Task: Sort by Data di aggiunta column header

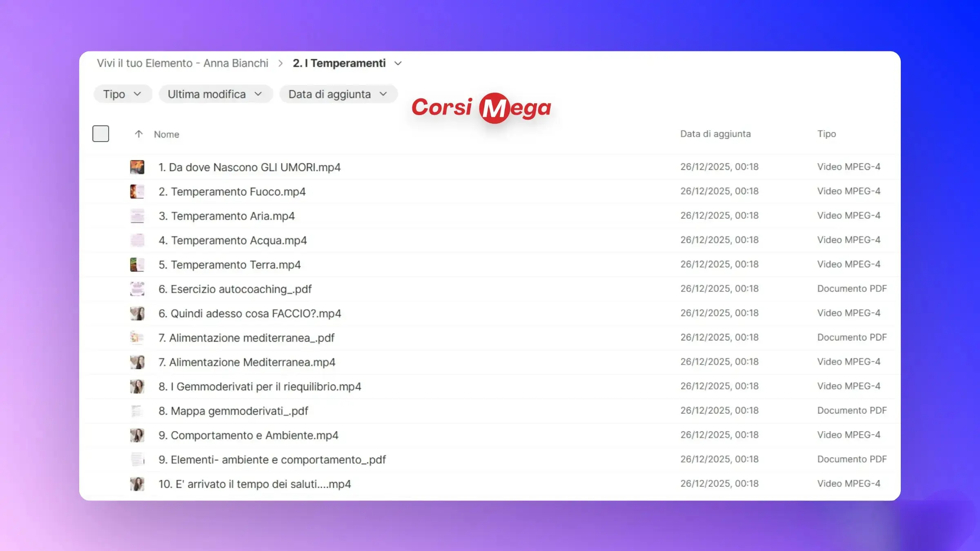Action: (x=715, y=134)
